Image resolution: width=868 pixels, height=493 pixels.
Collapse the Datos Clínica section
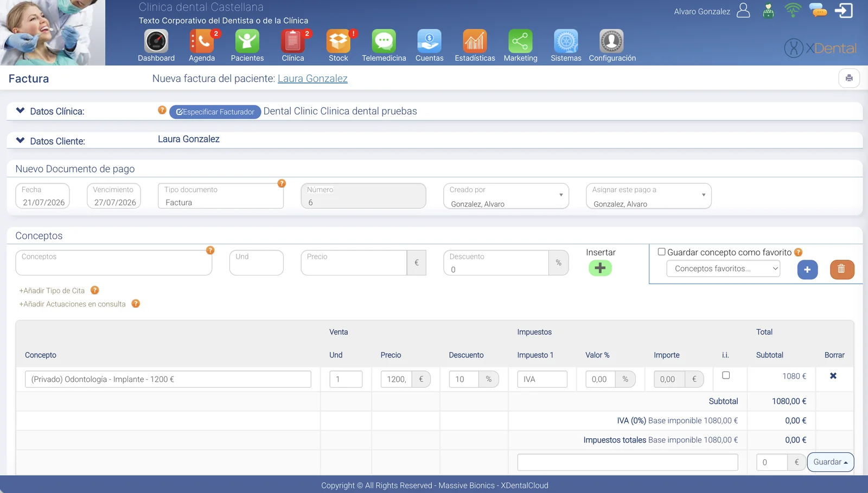pos(21,111)
